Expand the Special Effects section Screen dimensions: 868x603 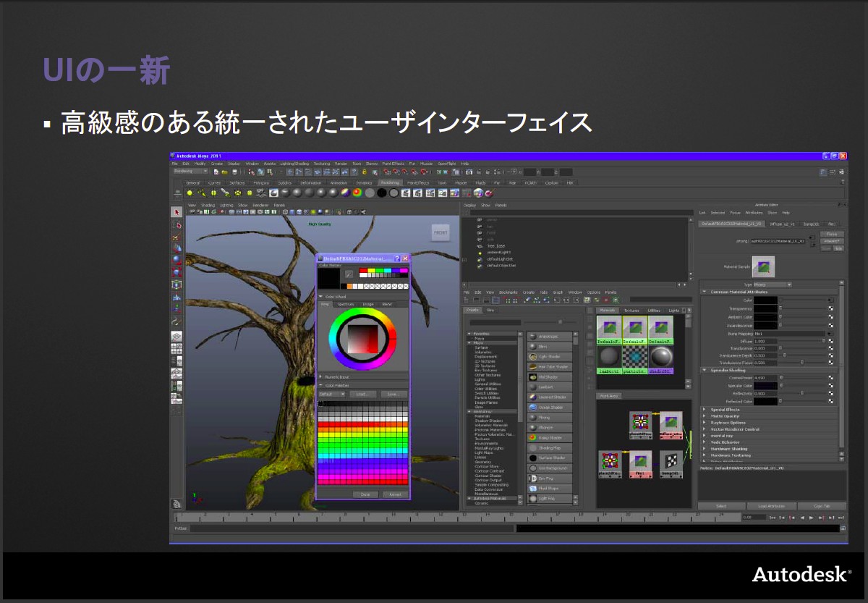(705, 410)
